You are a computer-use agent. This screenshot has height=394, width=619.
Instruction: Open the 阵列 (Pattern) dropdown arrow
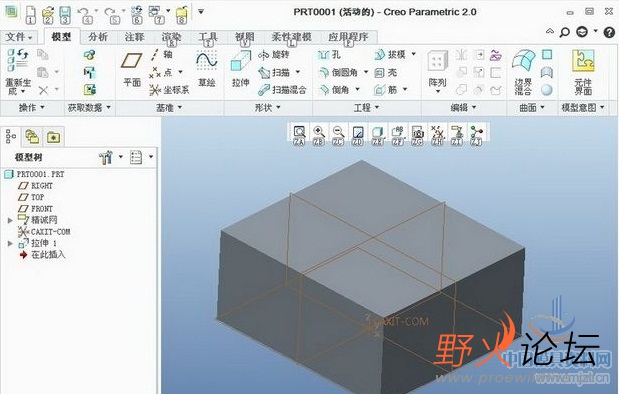coord(437,92)
